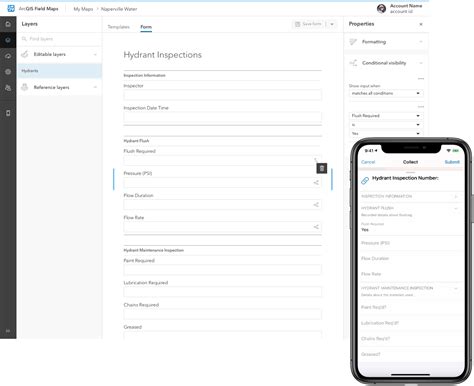Viewport: 474px width, 386px height.
Task: Click conditional visibility icon on Flow Duration field
Action: click(x=316, y=205)
